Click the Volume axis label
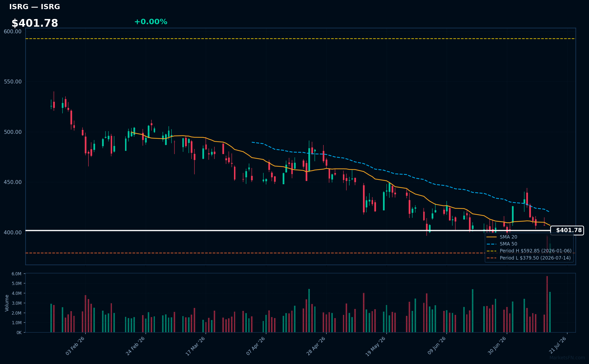 tap(7, 303)
